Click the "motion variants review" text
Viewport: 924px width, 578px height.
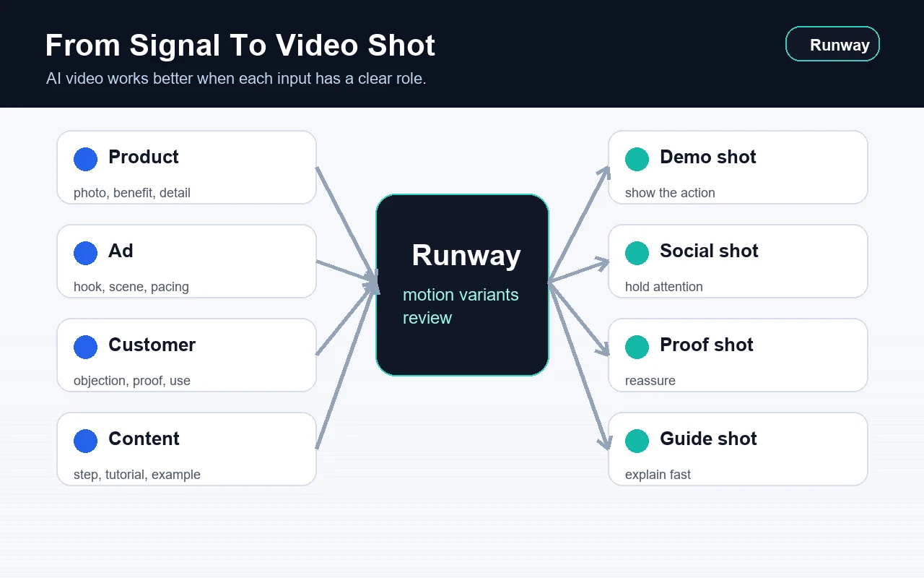pos(461,306)
